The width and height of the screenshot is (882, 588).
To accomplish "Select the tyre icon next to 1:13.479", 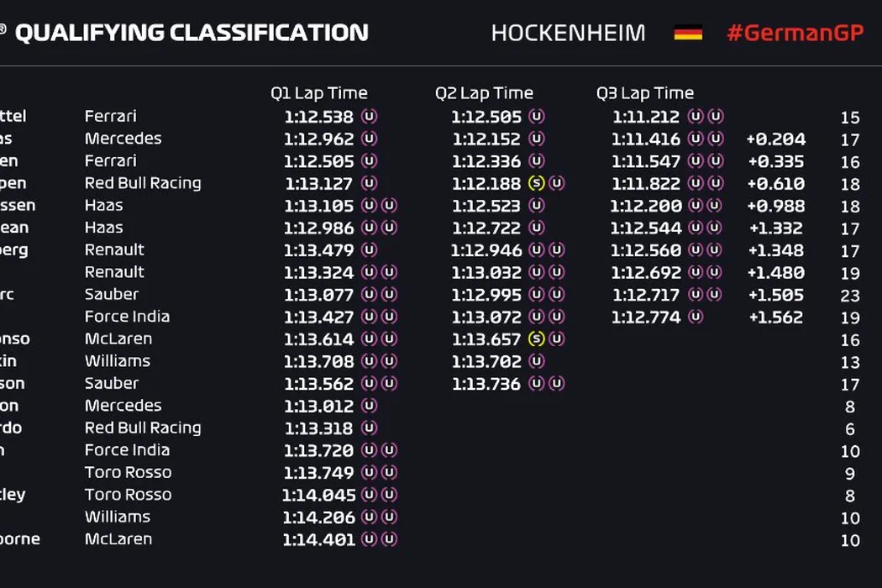I will 369,249.
